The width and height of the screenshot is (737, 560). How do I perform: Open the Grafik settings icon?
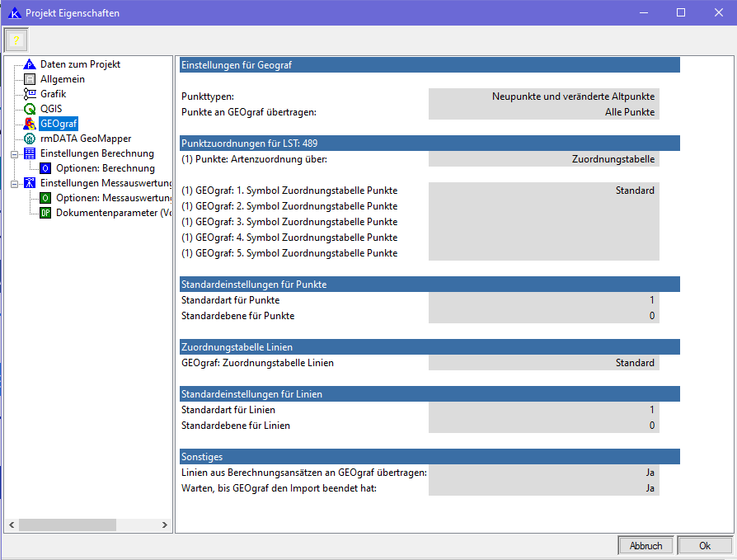pos(30,94)
